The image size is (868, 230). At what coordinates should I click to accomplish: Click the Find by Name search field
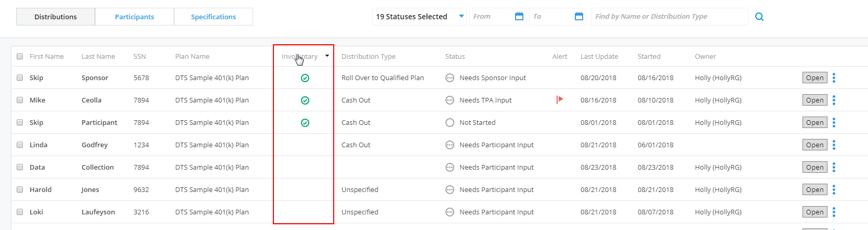(x=669, y=17)
